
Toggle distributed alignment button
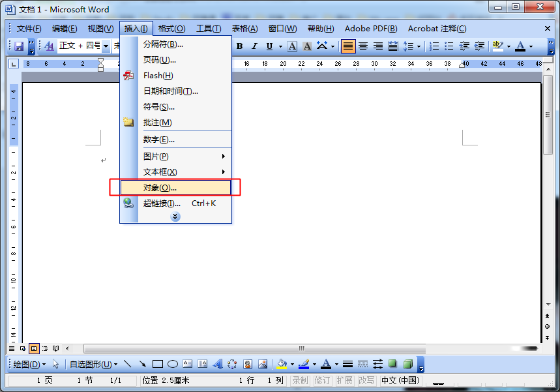393,46
